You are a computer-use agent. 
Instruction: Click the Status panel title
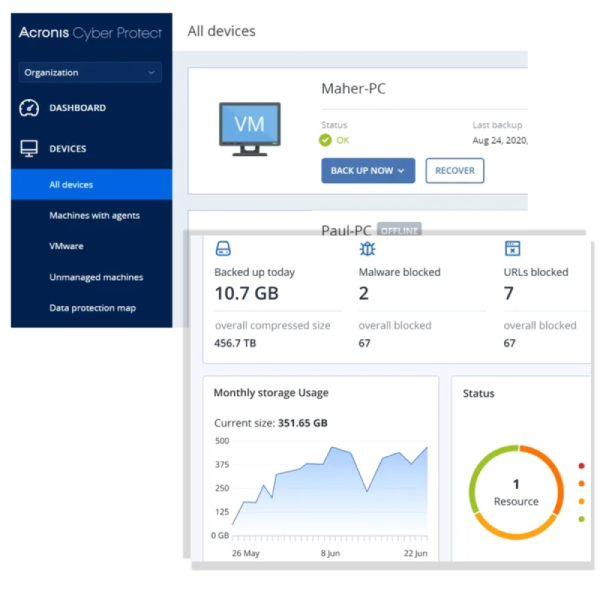point(479,393)
